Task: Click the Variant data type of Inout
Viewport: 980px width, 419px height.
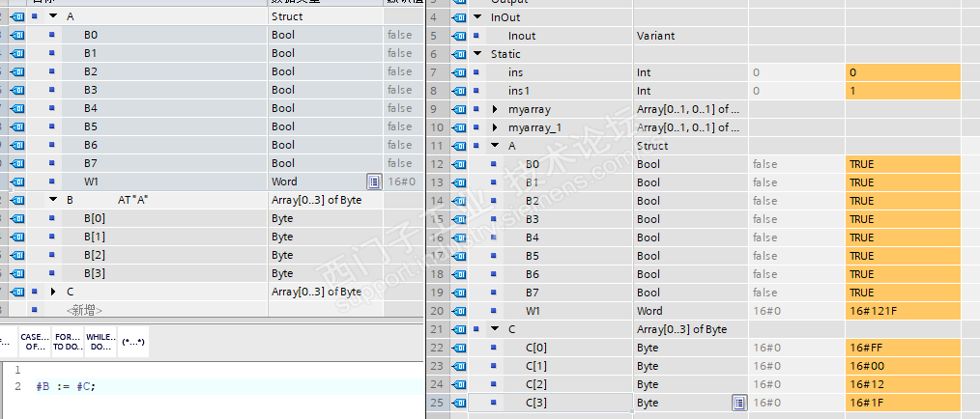Action: (x=655, y=37)
